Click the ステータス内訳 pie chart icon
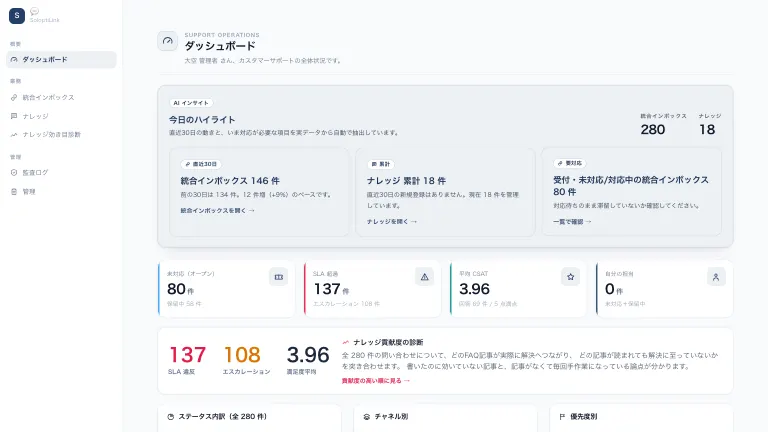The width and height of the screenshot is (768, 432). (x=170, y=417)
